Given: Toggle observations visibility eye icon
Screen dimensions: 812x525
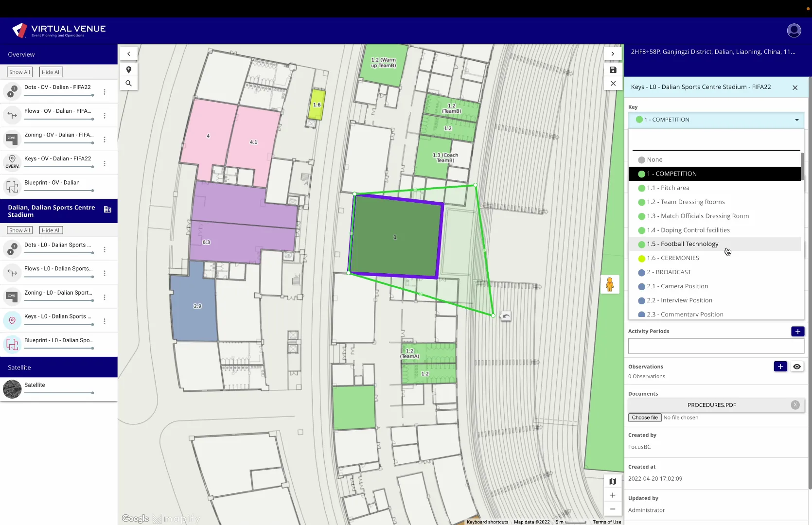Looking at the screenshot, I should point(797,367).
